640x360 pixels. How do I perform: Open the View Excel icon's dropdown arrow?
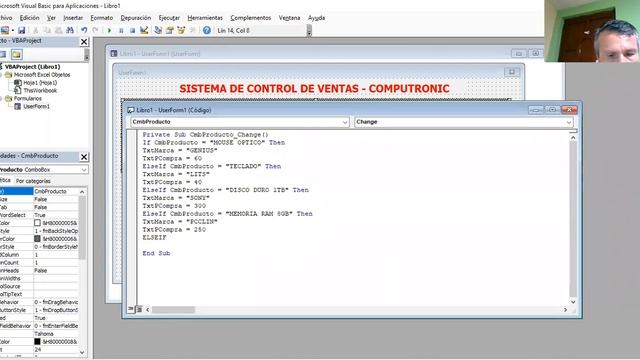pyautogui.click(x=13, y=30)
